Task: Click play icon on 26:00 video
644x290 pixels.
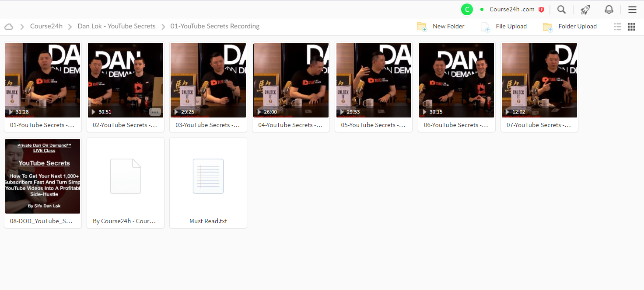Action: [x=259, y=112]
